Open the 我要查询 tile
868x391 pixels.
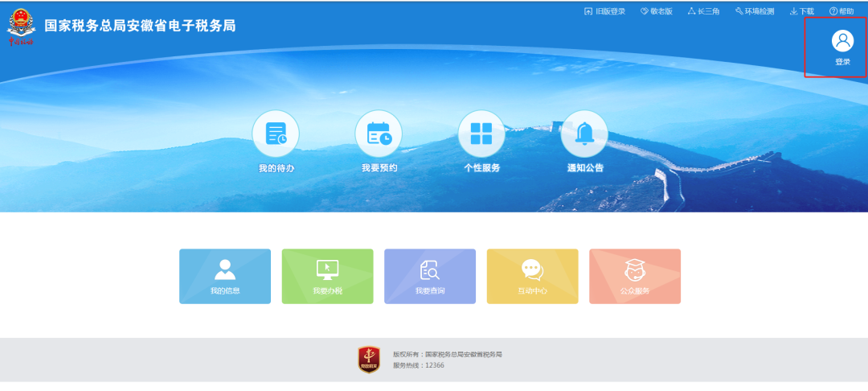click(429, 277)
